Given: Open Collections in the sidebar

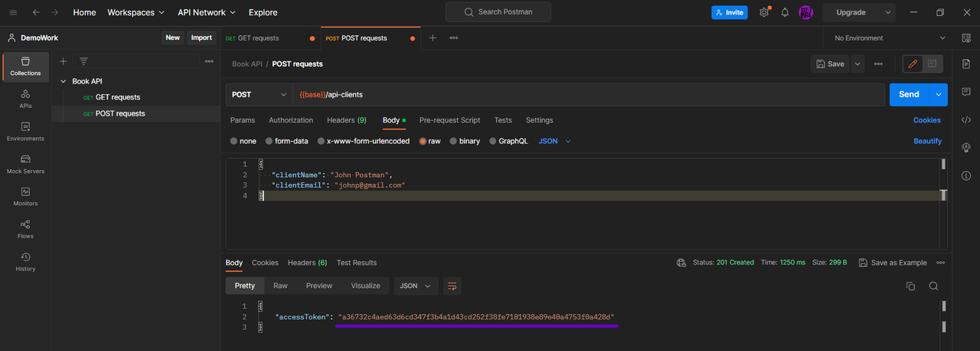Looking at the screenshot, I should point(25,67).
